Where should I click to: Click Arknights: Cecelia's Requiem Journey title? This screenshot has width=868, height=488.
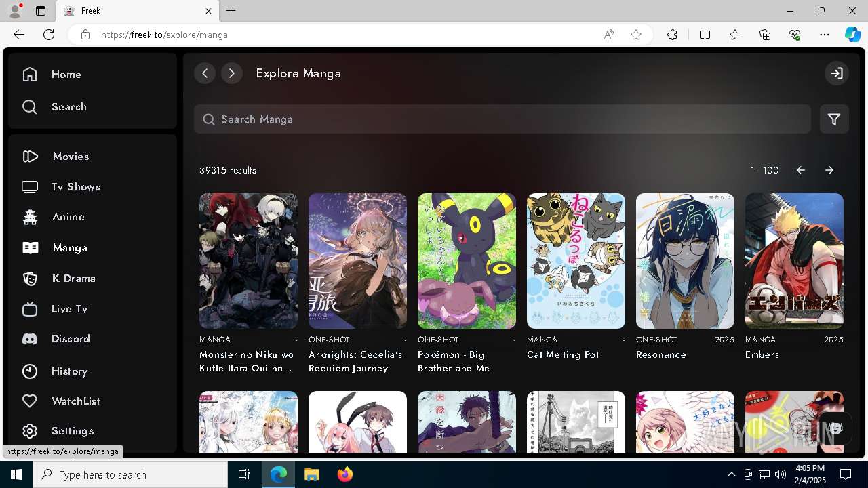[x=355, y=361]
